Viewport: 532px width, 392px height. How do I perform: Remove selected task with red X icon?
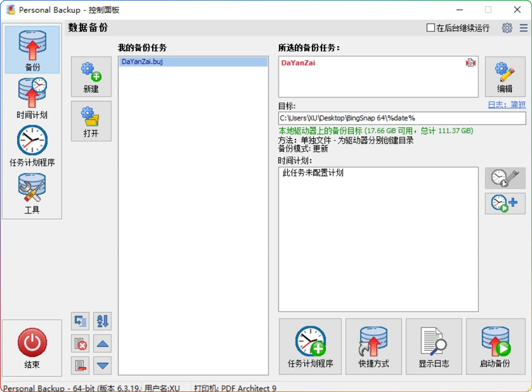click(80, 344)
